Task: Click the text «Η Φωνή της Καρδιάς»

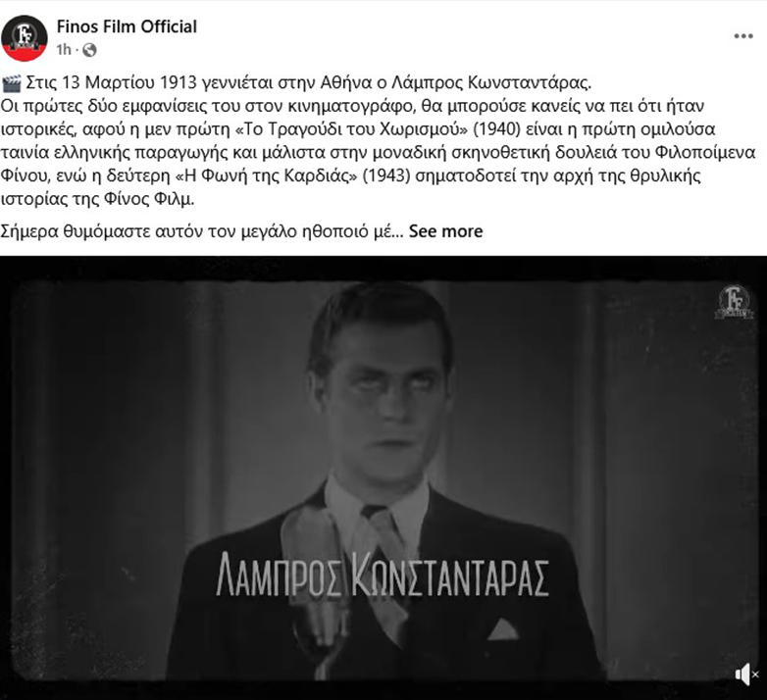Action: tap(266, 175)
